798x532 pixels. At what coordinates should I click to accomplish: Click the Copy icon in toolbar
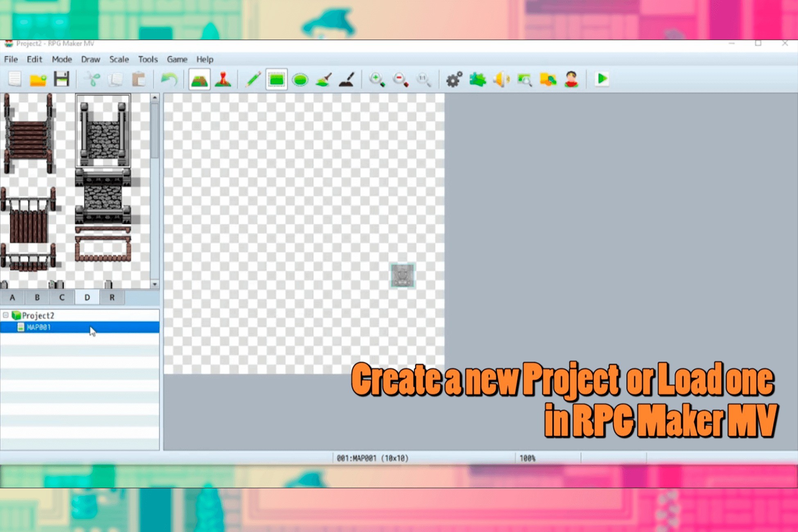[x=115, y=79]
